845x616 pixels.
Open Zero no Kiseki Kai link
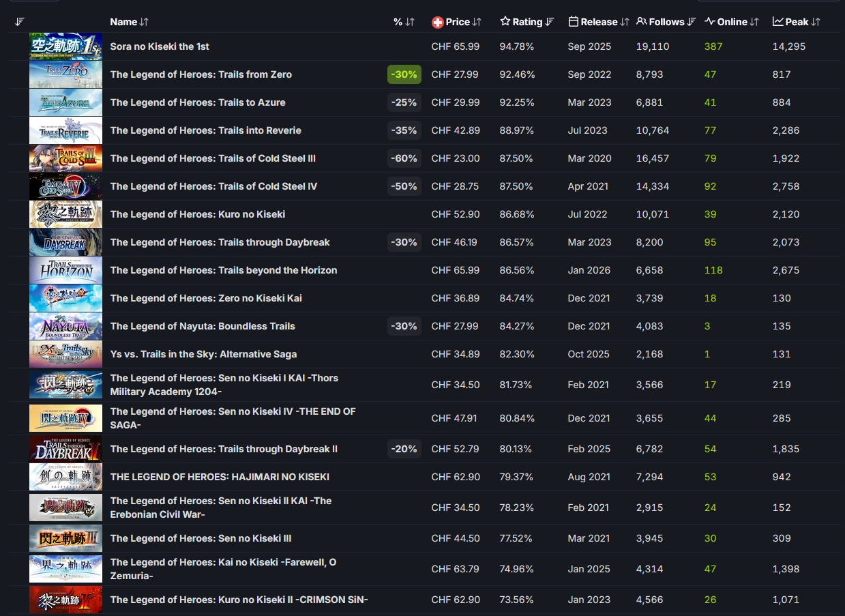[x=206, y=298]
